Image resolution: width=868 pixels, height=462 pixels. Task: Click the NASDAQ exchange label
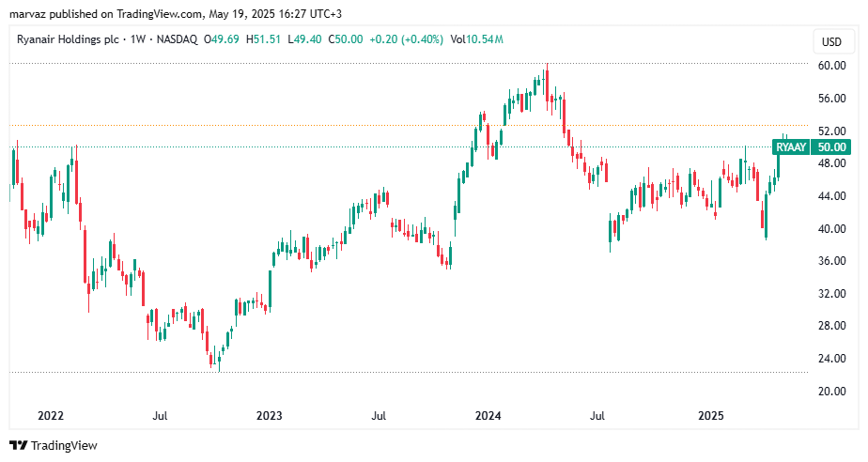pyautogui.click(x=178, y=39)
